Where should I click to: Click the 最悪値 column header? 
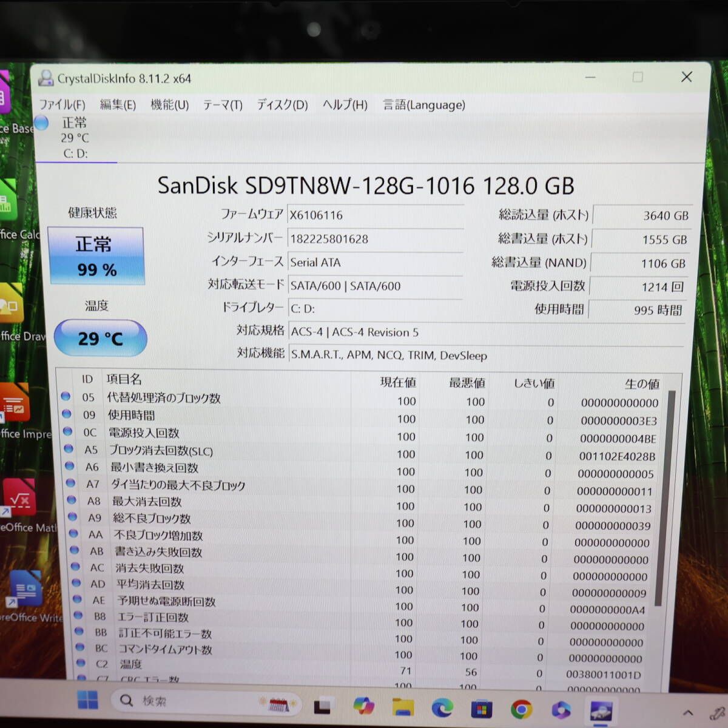click(467, 383)
